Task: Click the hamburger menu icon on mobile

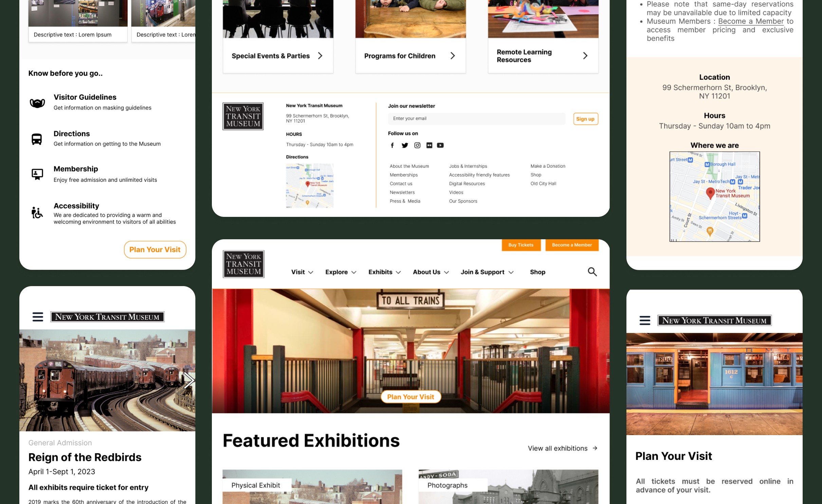Action: click(x=37, y=316)
